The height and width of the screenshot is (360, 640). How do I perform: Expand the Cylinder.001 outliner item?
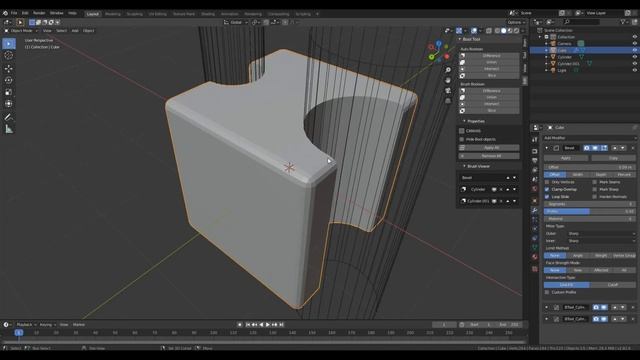pos(547,63)
